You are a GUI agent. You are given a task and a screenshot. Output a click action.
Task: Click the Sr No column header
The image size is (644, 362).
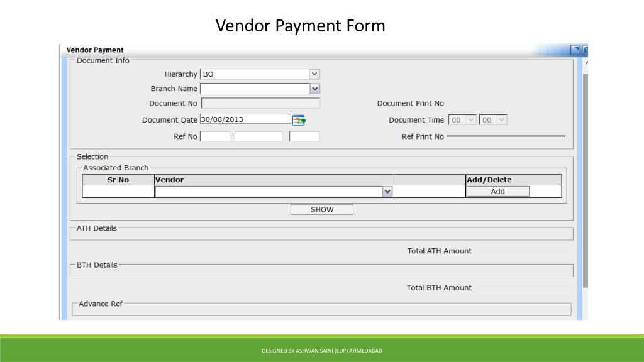(x=118, y=180)
